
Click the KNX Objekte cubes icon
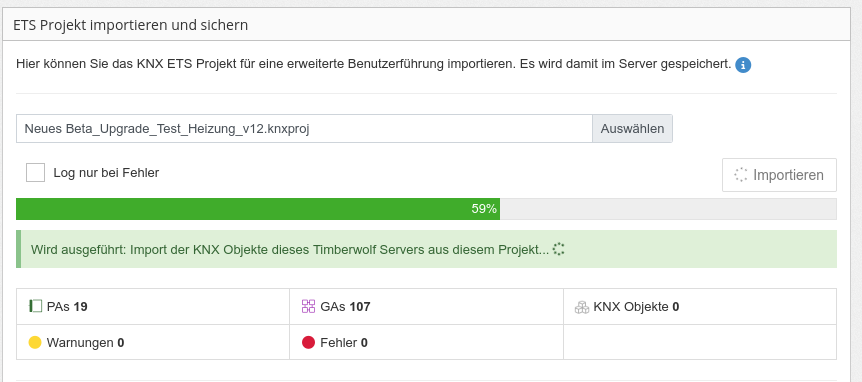582,307
